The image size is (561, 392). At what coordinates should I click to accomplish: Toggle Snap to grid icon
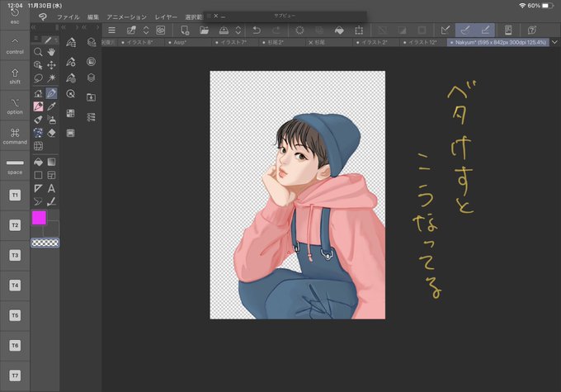point(485,31)
